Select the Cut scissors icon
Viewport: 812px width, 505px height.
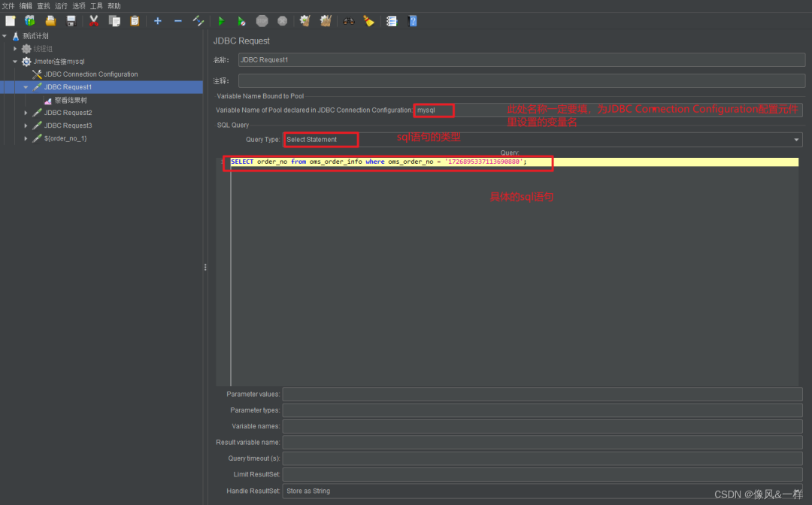click(94, 21)
